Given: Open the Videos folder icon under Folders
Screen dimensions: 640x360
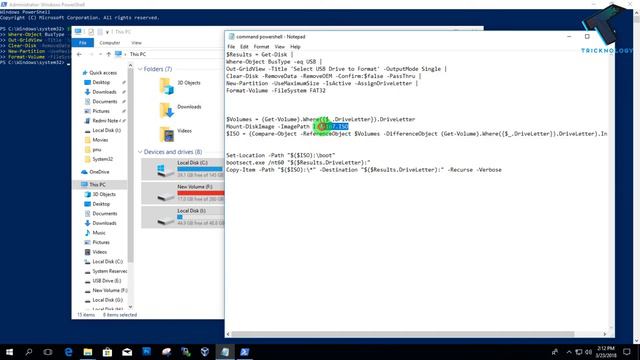Looking at the screenshot, I should pyautogui.click(x=167, y=134).
